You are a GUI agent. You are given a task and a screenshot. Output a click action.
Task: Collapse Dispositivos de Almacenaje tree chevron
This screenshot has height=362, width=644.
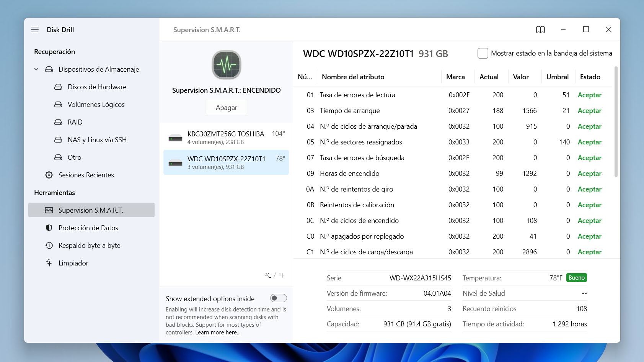36,69
